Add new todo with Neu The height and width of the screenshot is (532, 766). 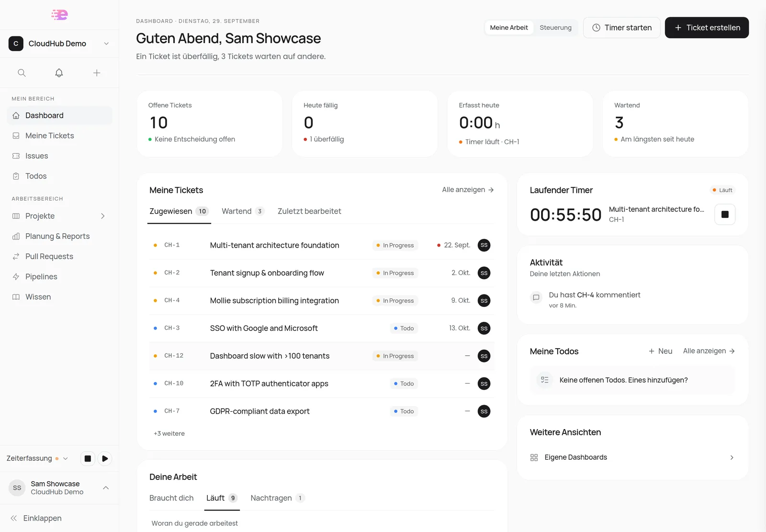pos(660,351)
